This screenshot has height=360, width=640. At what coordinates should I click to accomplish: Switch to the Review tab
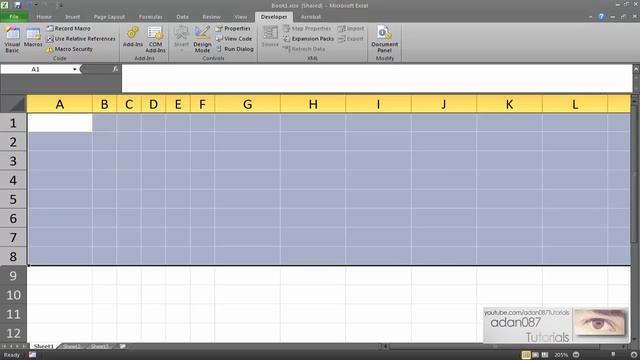point(211,17)
